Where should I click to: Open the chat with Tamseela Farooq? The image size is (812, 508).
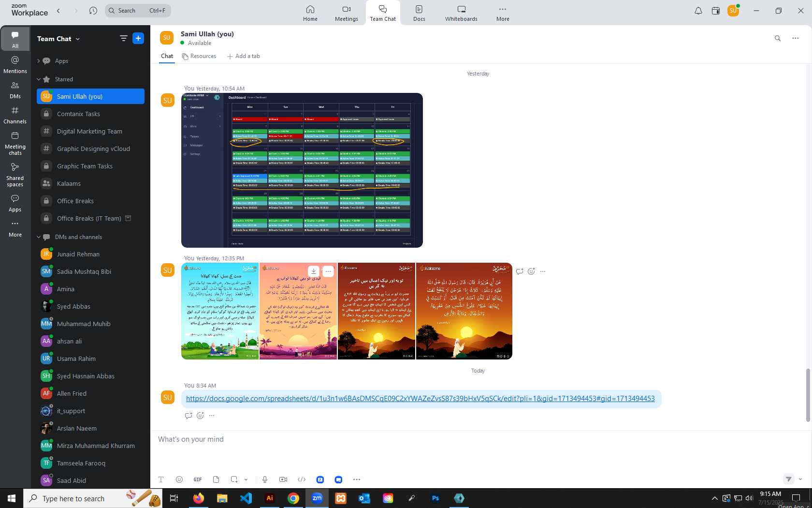coord(90,463)
